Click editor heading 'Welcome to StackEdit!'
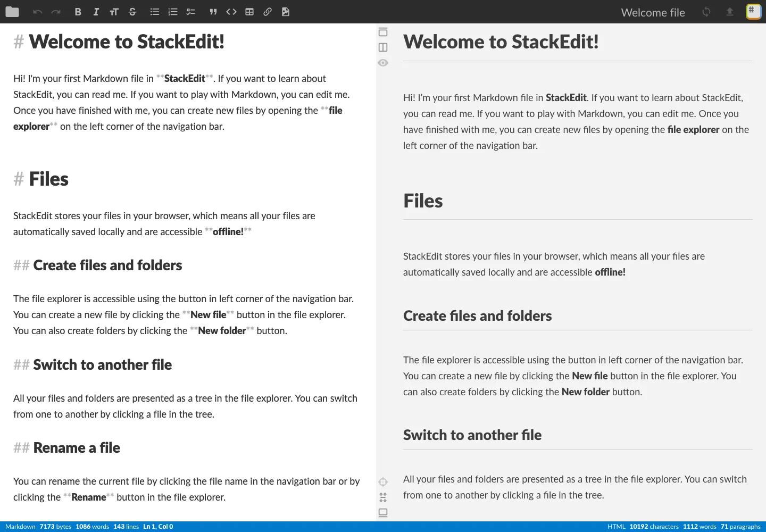Screen dimensions: 766x532 (x=127, y=41)
